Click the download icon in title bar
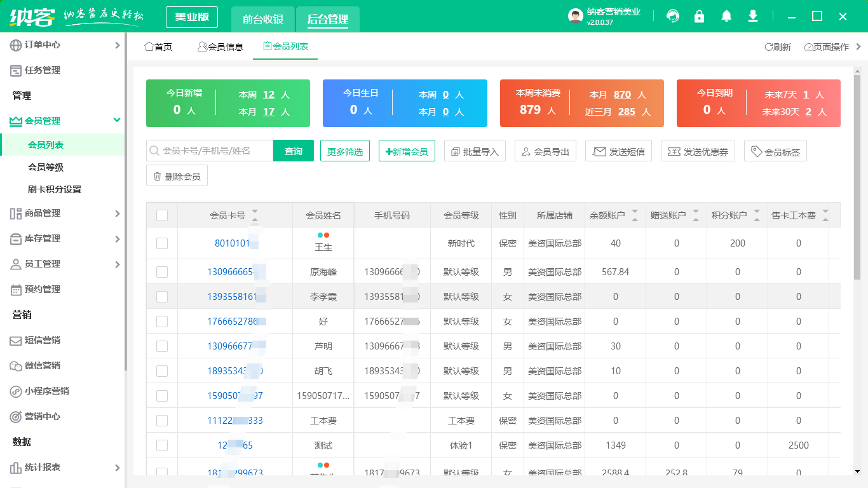Image resolution: width=868 pixels, height=488 pixels. [x=753, y=17]
